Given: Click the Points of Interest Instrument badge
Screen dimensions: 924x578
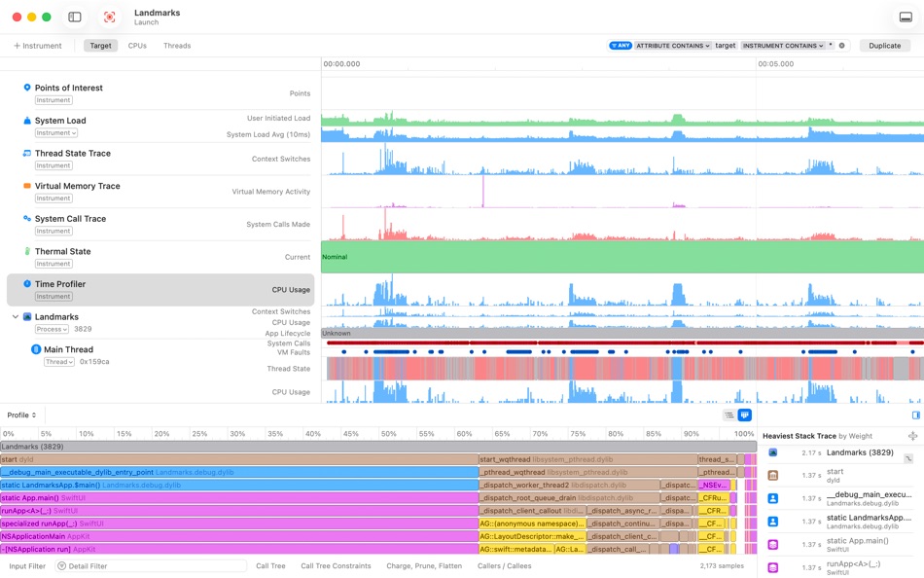Looking at the screenshot, I should coord(53,100).
